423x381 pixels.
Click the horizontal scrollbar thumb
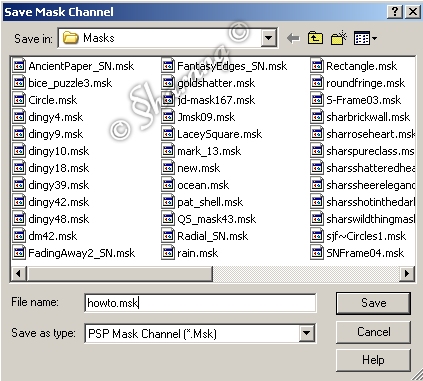[119, 274]
